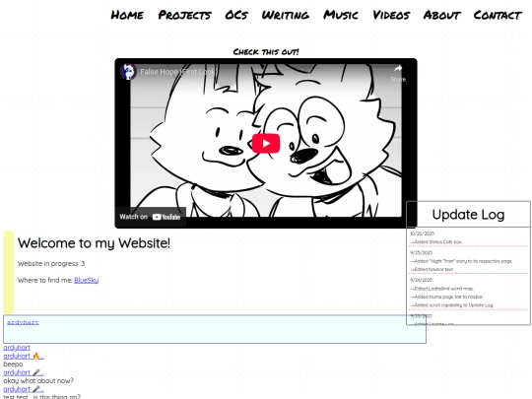Click 'Edited Ladhellind world map' log entry
Image resolution: width=532 pixels, height=399 pixels.
click(x=442, y=289)
